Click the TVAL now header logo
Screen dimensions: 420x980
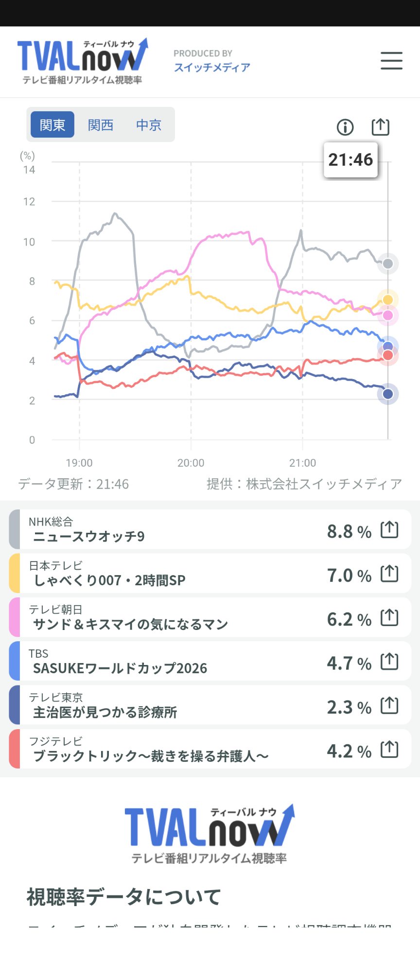tap(83, 61)
